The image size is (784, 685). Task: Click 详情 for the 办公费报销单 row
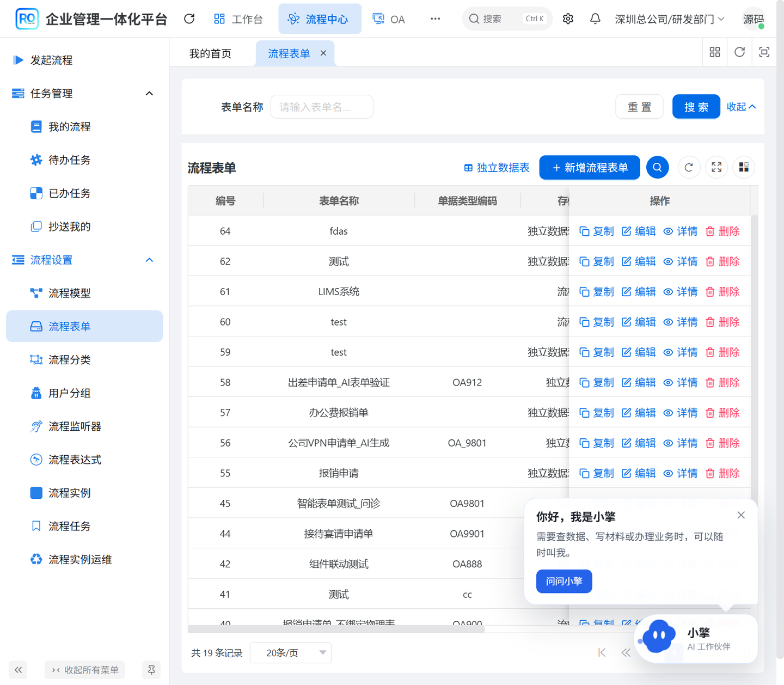point(681,413)
